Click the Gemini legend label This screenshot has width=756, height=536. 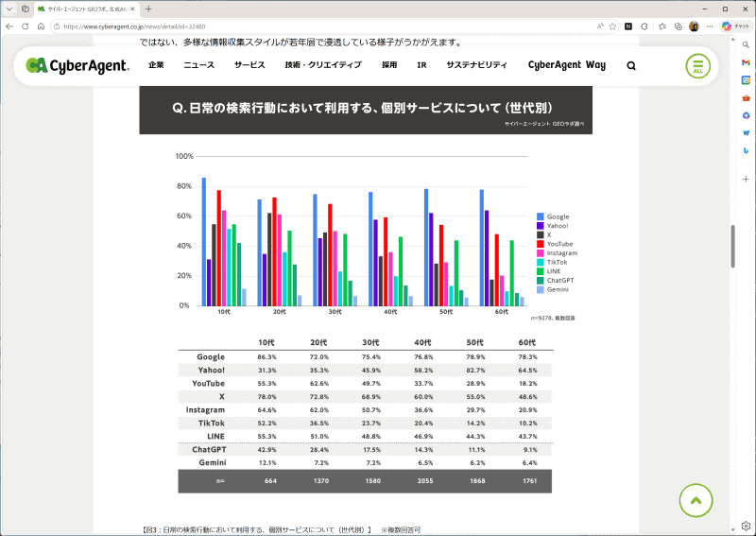point(558,289)
